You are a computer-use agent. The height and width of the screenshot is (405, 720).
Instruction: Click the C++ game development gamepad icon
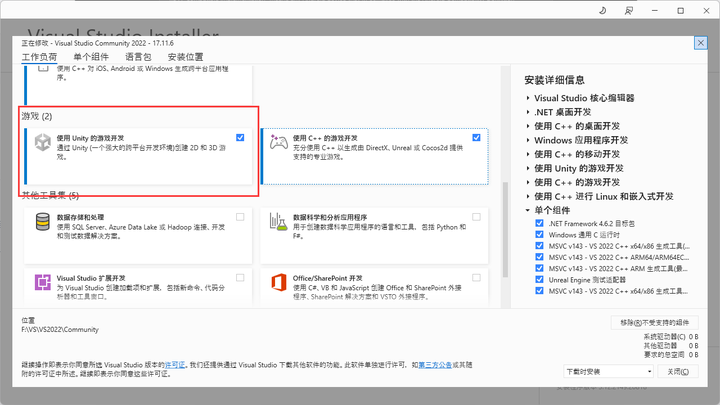click(x=279, y=142)
